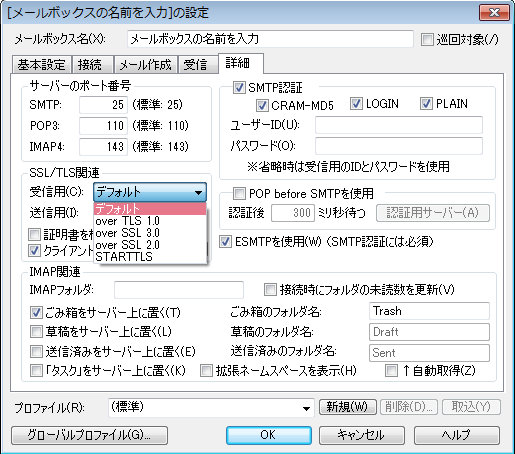Select the 詳細 tab
The width and height of the screenshot is (515, 454).
coord(240,63)
